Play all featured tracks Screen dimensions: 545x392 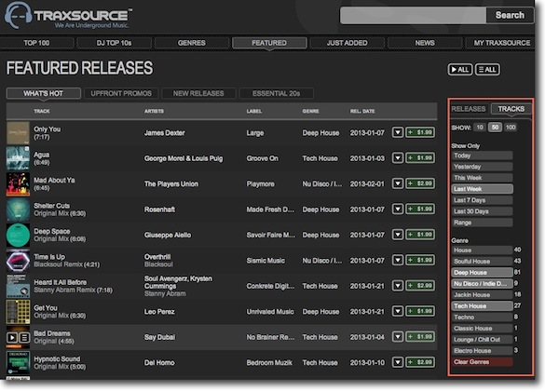pyautogui.click(x=460, y=70)
